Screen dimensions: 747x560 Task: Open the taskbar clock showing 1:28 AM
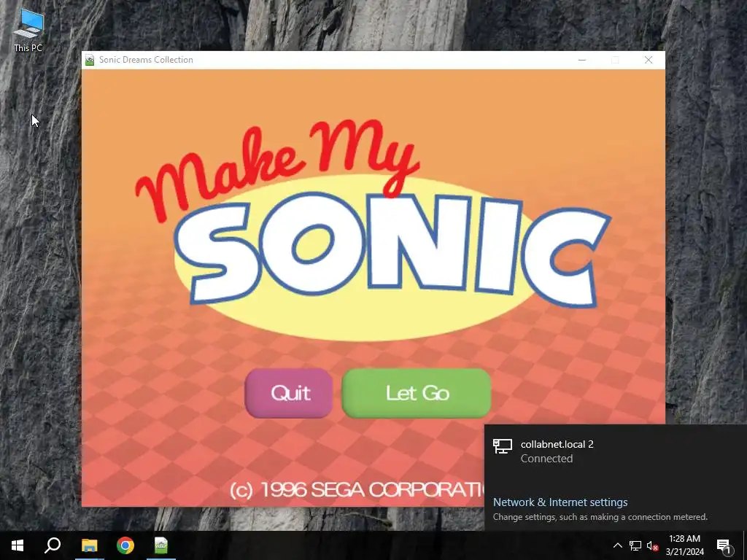[684, 545]
